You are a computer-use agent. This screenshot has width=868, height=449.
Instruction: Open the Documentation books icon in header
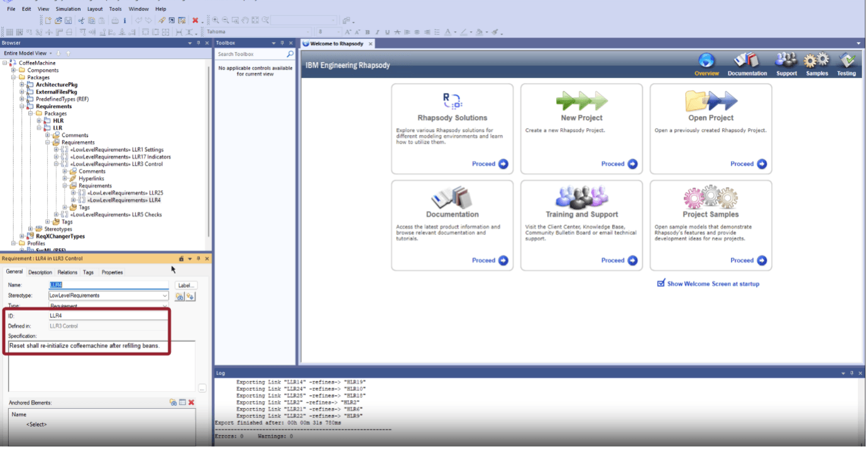[x=747, y=60]
